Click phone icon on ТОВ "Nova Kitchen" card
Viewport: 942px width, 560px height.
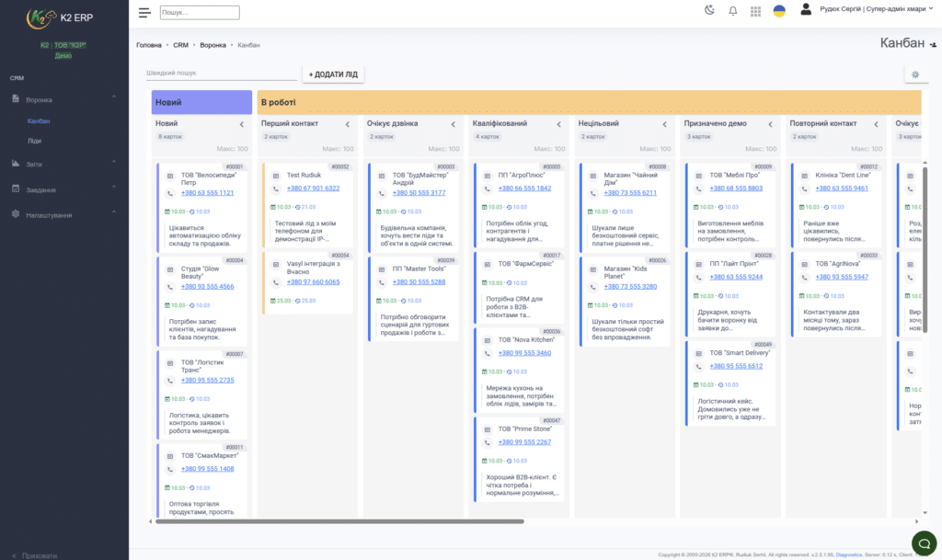488,353
